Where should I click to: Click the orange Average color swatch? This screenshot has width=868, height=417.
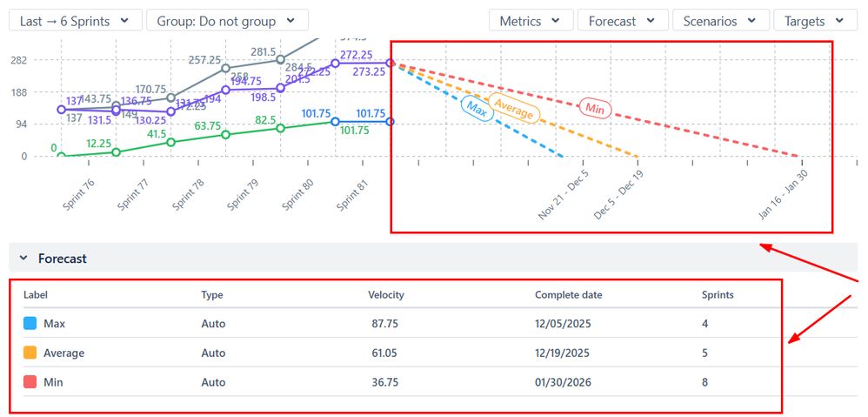tap(30, 353)
